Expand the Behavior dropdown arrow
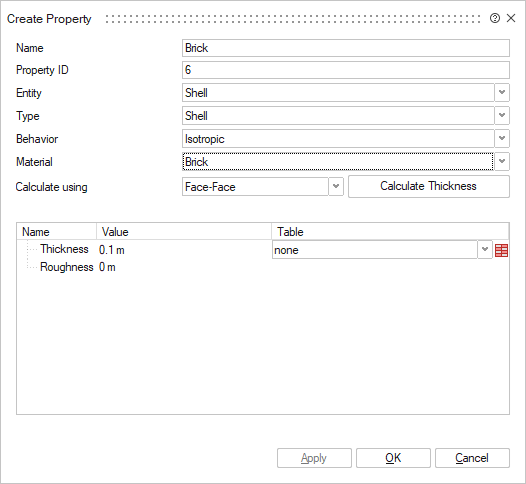 click(502, 139)
